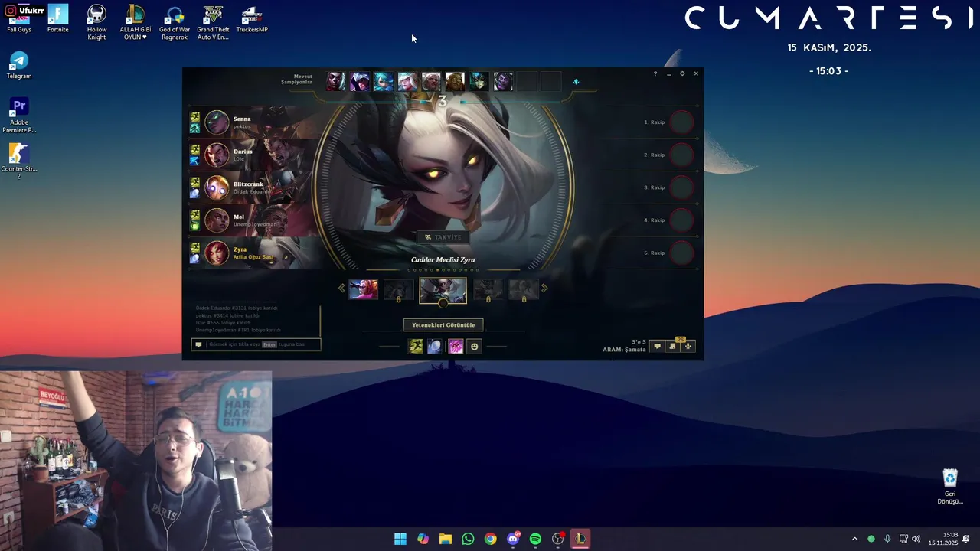
Task: Select the brown armored champion in bench
Action: click(455, 81)
